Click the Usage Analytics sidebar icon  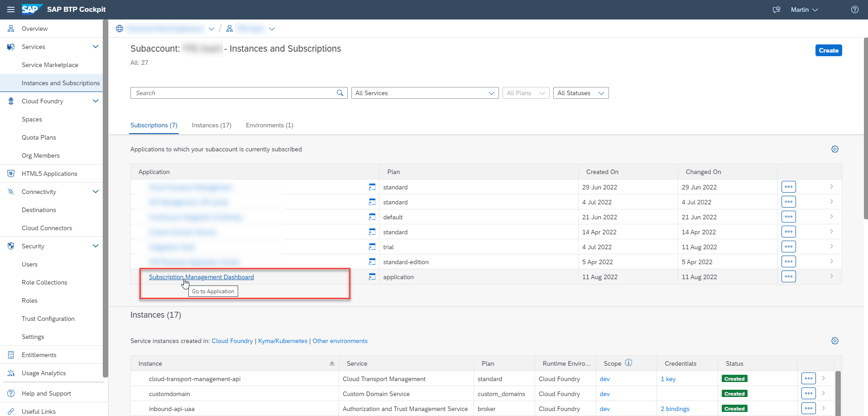(11, 373)
